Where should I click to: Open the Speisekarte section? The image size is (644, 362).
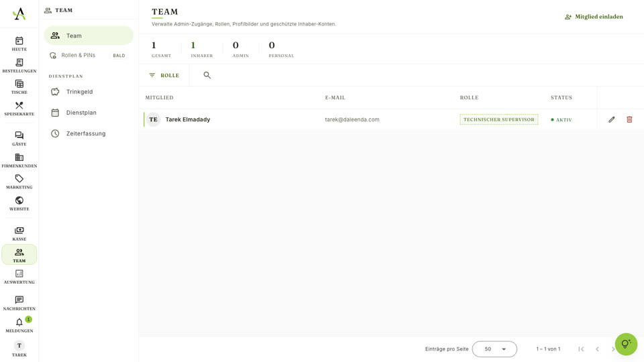(19, 109)
